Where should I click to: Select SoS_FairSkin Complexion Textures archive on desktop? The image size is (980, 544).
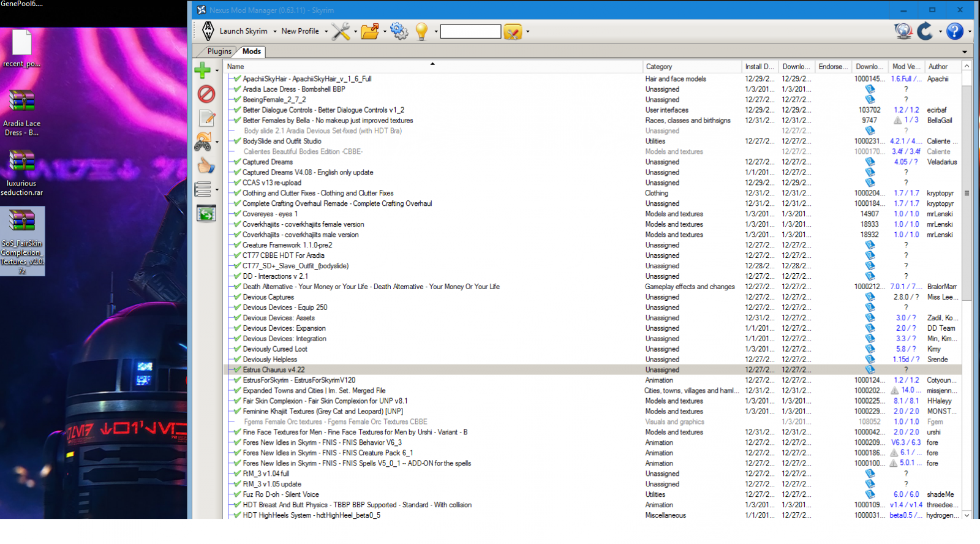(x=22, y=241)
